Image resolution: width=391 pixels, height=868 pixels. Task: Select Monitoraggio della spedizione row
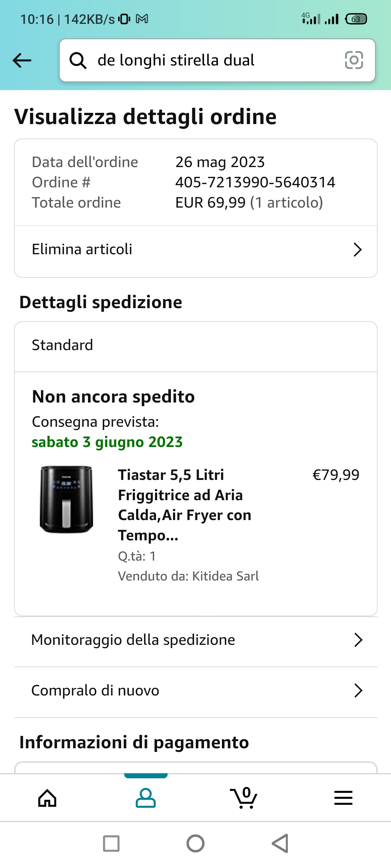(133, 640)
